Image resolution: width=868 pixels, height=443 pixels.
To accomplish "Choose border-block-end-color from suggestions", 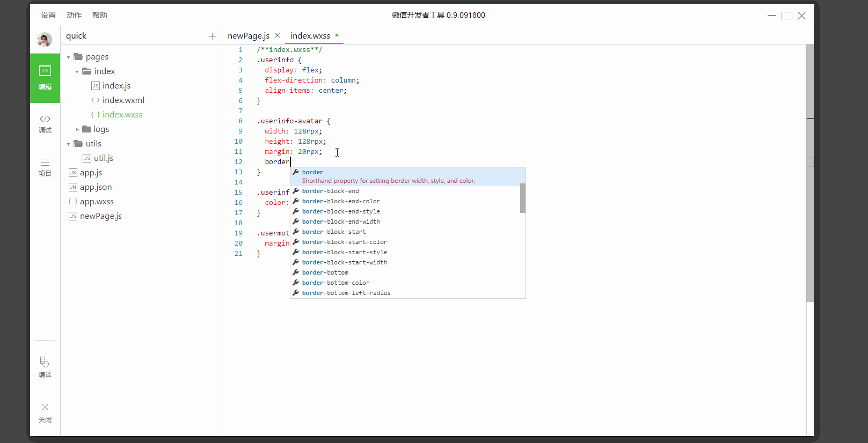I will click(x=340, y=201).
